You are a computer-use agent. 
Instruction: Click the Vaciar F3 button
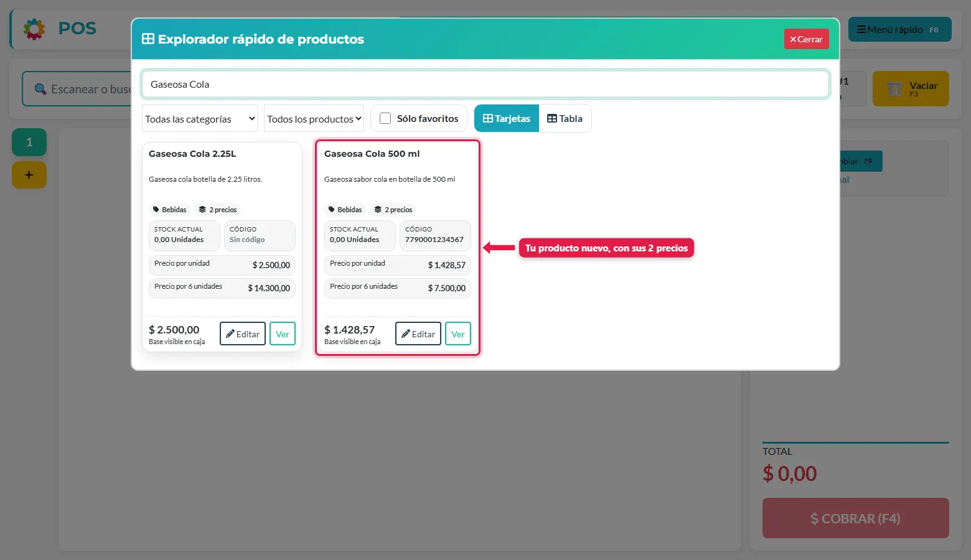(911, 88)
